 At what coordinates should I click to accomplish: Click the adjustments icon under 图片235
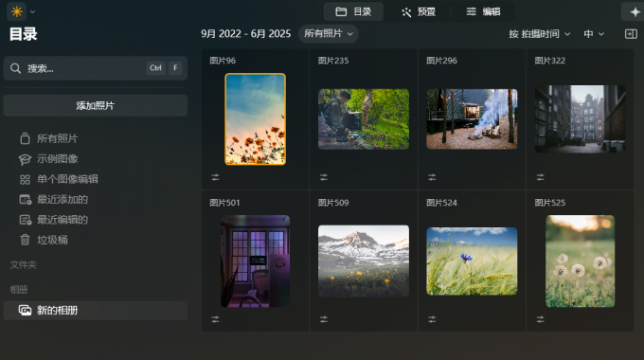point(324,177)
